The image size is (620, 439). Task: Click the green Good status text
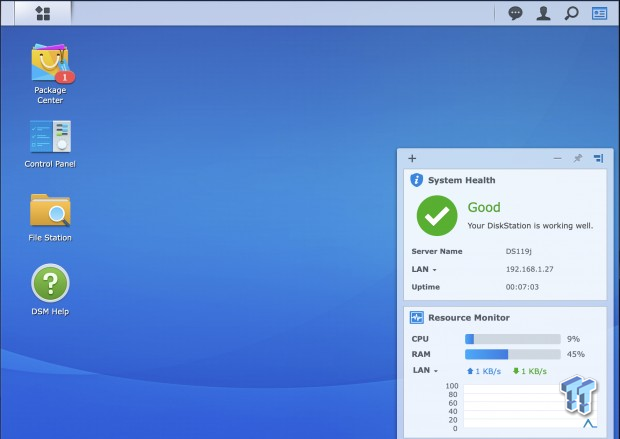click(484, 207)
